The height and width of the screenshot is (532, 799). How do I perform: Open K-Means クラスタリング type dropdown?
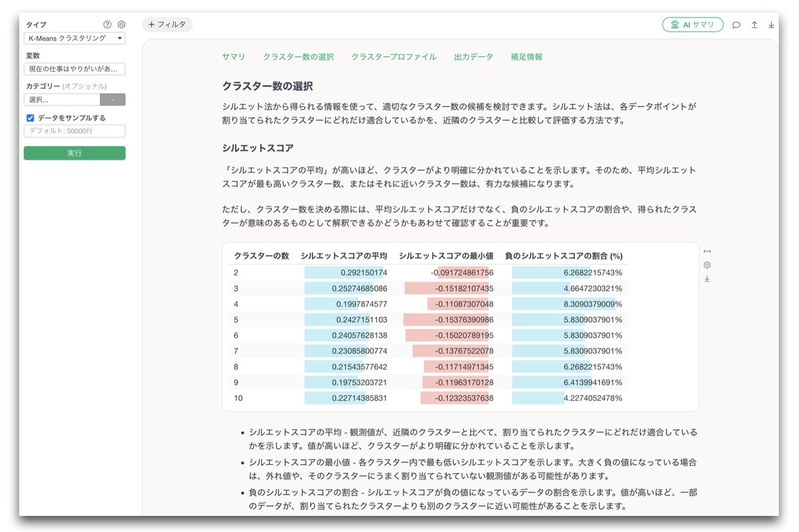tap(75, 39)
